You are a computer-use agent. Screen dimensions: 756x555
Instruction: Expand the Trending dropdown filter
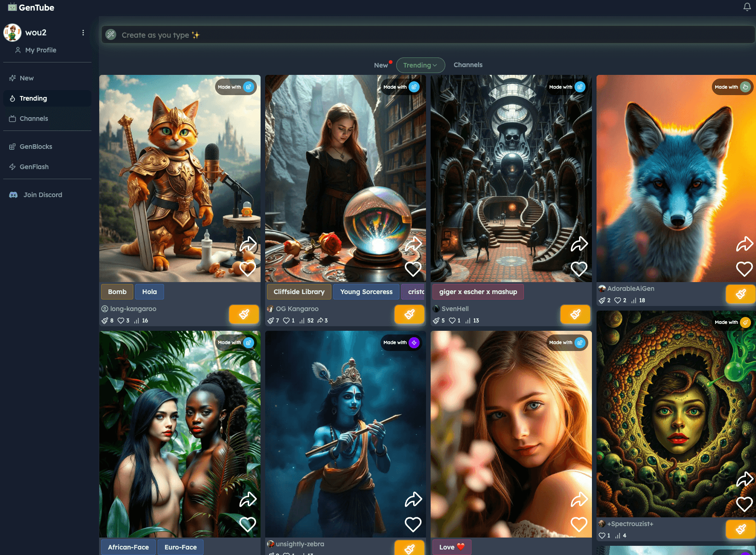tap(421, 65)
